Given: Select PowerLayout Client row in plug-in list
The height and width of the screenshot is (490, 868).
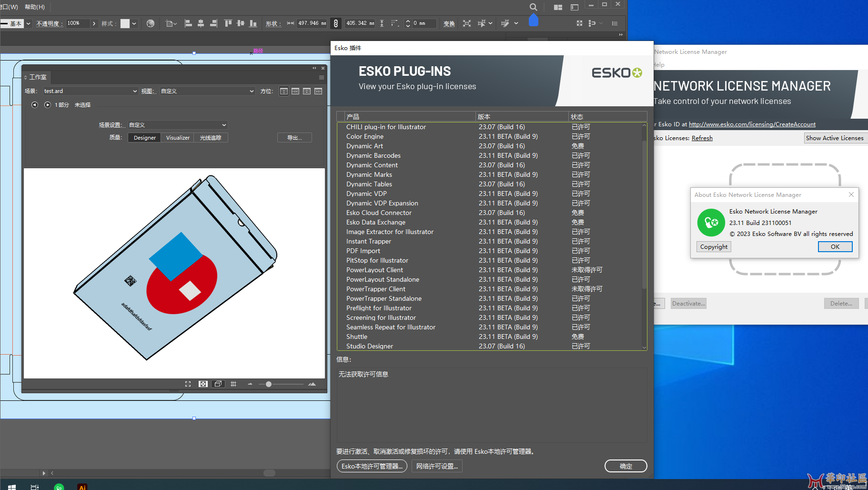Looking at the screenshot, I should [x=490, y=270].
